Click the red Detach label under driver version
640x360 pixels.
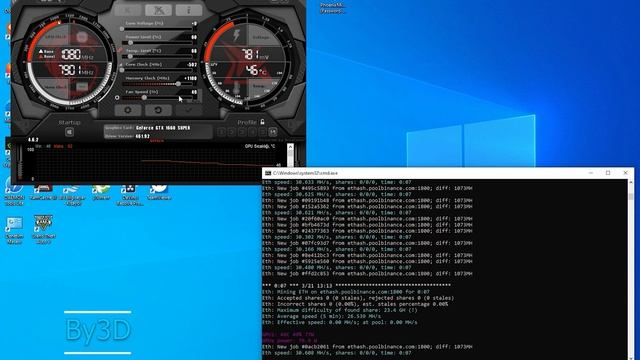point(157,141)
